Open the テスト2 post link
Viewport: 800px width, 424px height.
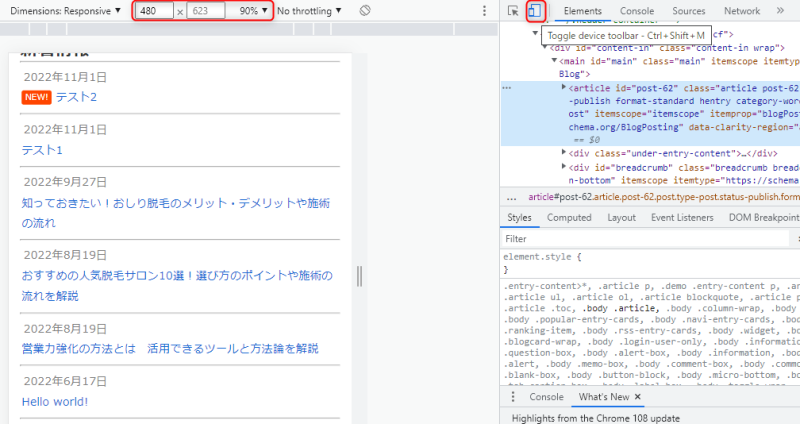coord(76,97)
